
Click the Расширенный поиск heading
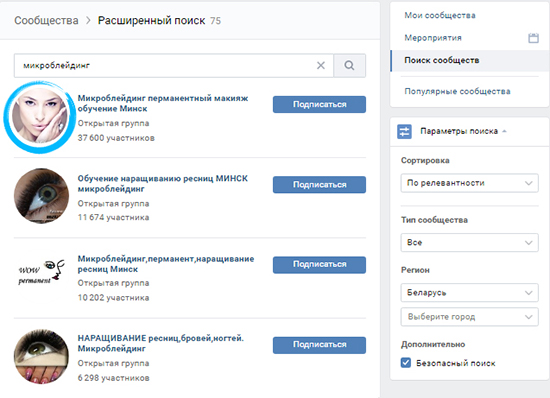(152, 21)
